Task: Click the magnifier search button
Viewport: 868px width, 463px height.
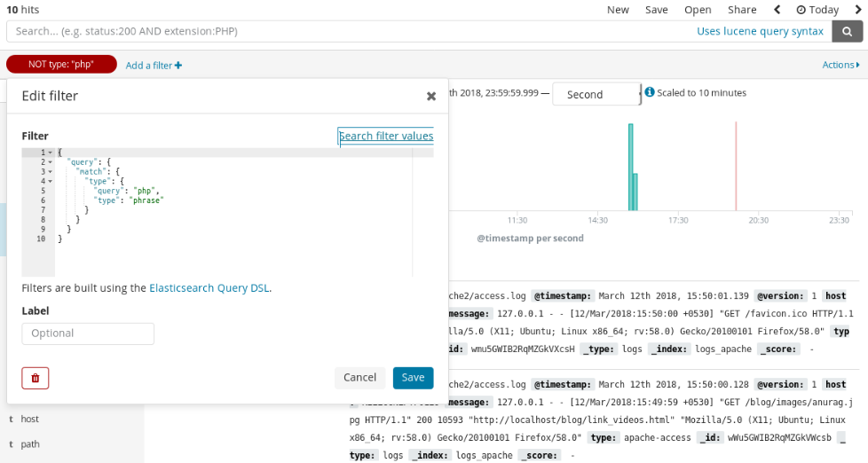Action: 847,31
